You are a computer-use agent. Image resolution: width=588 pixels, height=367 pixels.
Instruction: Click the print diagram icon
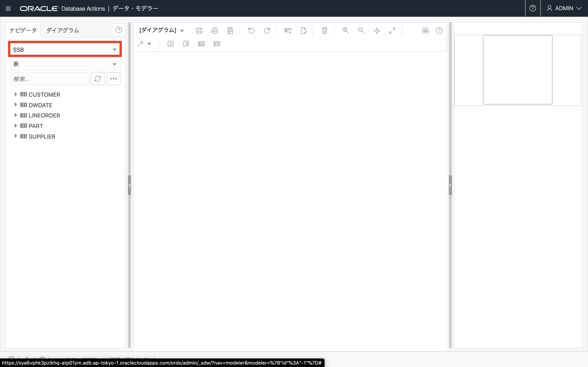215,31
